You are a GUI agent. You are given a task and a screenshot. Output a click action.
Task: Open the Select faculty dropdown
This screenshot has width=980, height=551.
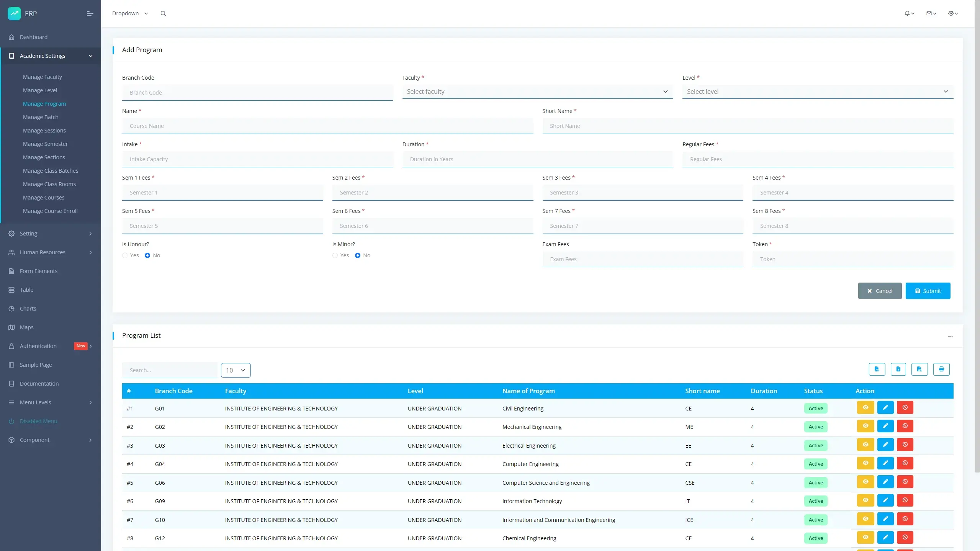537,92
